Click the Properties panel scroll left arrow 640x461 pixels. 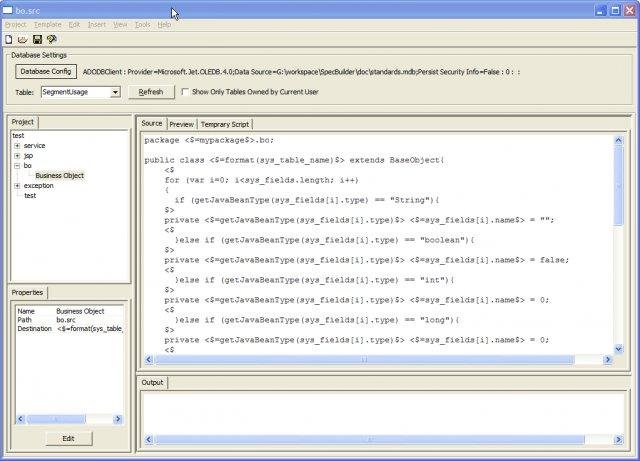click(x=20, y=419)
